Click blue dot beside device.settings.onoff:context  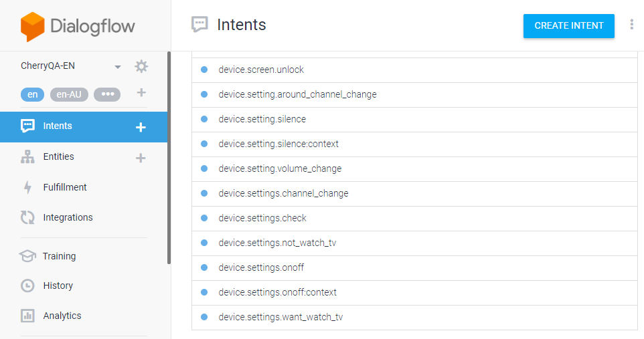[204, 292]
